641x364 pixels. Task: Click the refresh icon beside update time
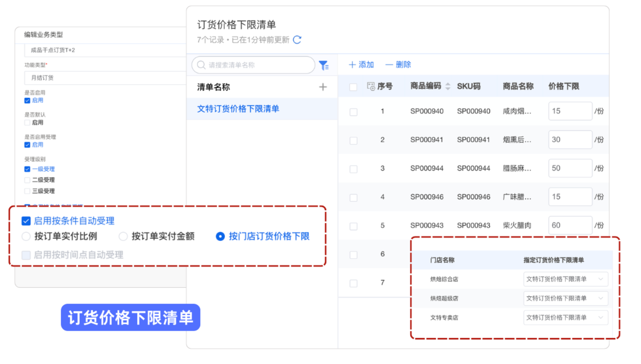coord(297,40)
